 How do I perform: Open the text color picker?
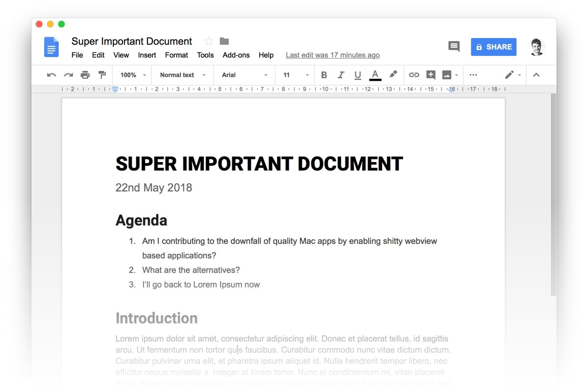click(375, 74)
